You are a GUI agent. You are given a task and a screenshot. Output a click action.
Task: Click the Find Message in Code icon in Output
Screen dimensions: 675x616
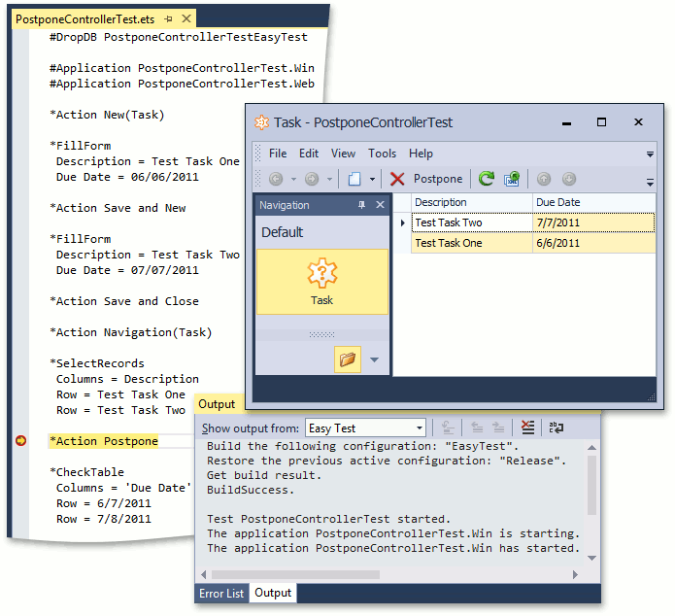coord(448,428)
